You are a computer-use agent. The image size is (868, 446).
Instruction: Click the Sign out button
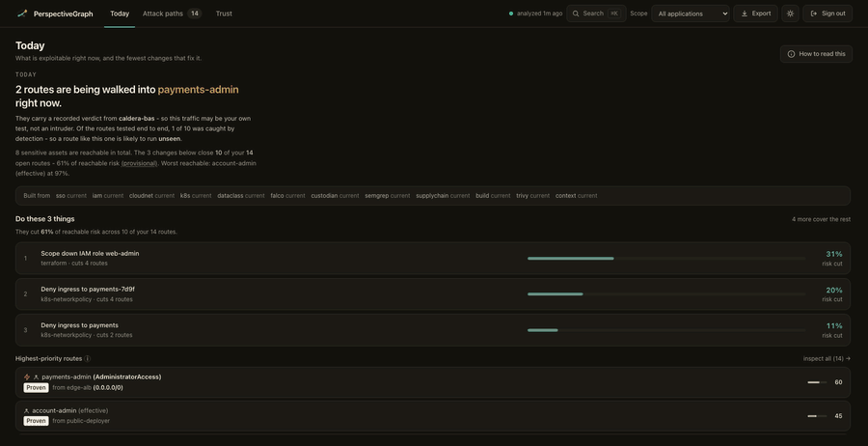[x=827, y=14]
